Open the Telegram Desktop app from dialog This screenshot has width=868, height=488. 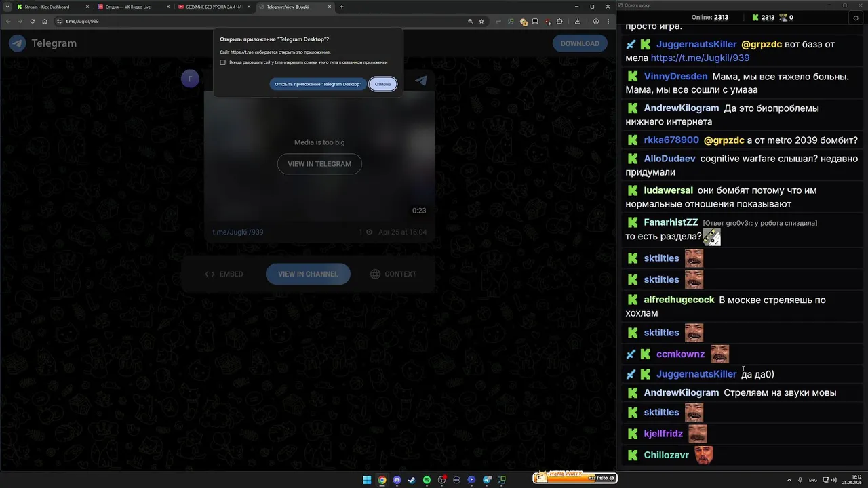point(317,84)
